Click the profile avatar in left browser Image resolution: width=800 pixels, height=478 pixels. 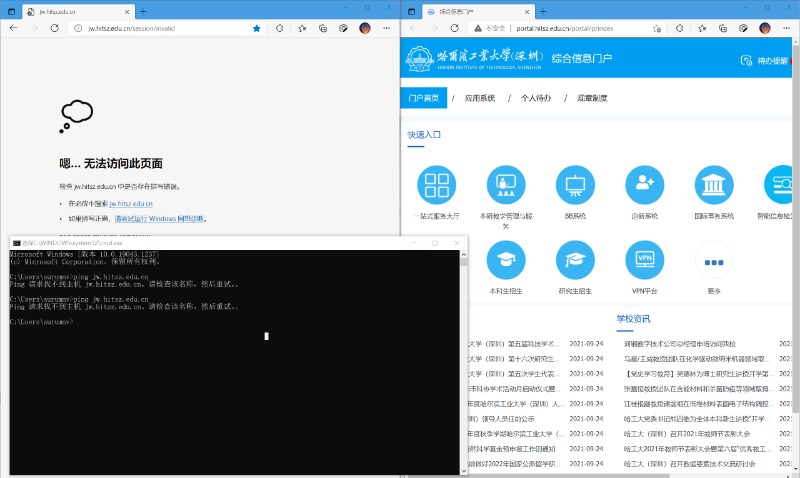point(365,28)
